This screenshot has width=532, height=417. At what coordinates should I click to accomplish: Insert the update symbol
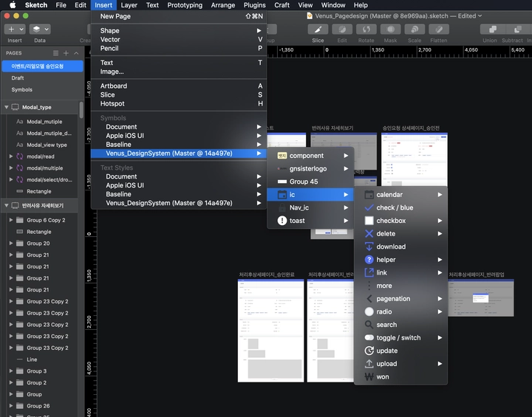coord(400,351)
